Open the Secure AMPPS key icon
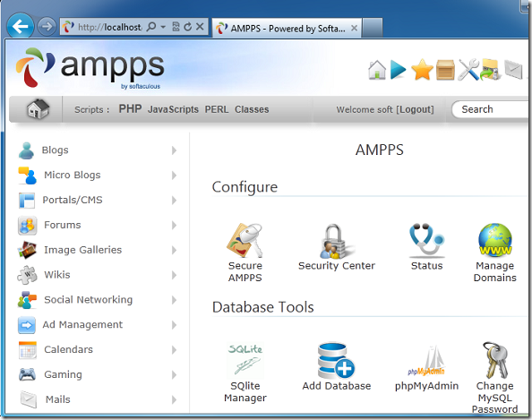 [x=245, y=240]
